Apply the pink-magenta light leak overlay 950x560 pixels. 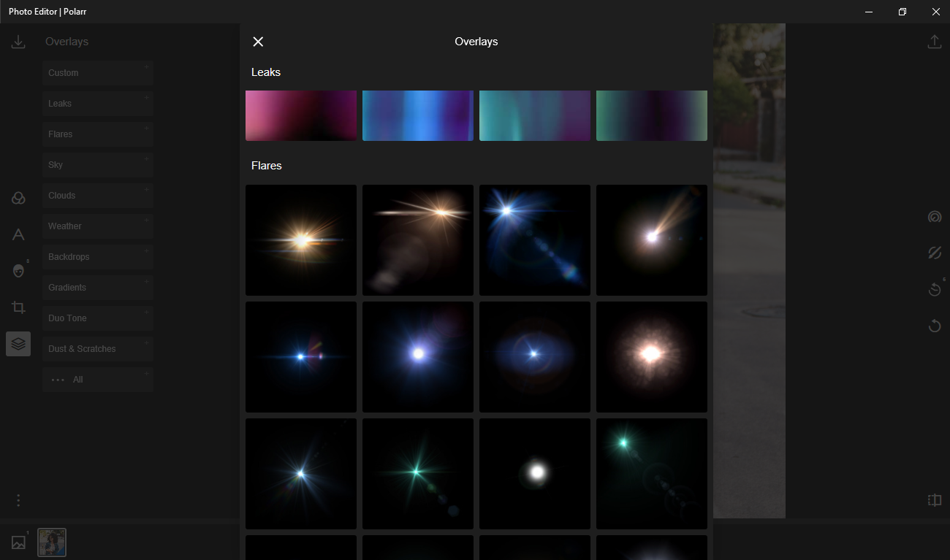pos(300,115)
